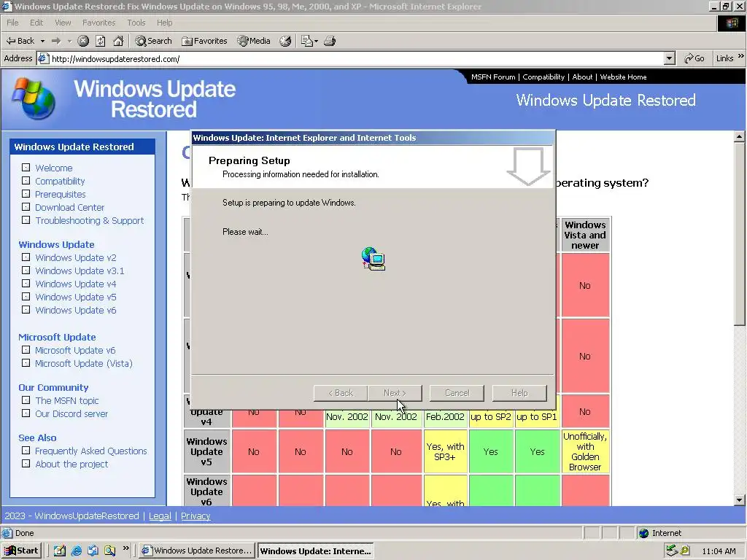
Task: Click the page icon in address bar
Action: (43, 58)
